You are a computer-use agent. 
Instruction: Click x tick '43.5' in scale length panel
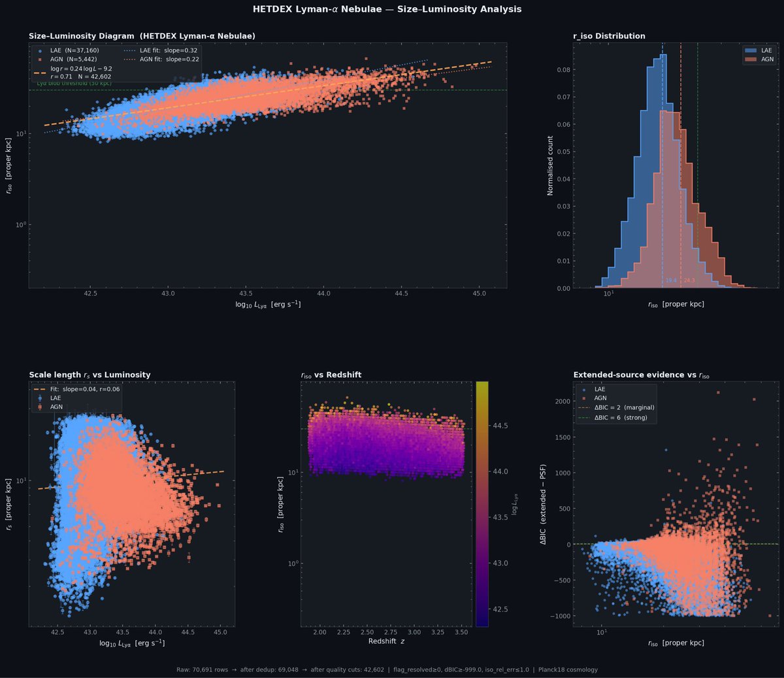[123, 633]
